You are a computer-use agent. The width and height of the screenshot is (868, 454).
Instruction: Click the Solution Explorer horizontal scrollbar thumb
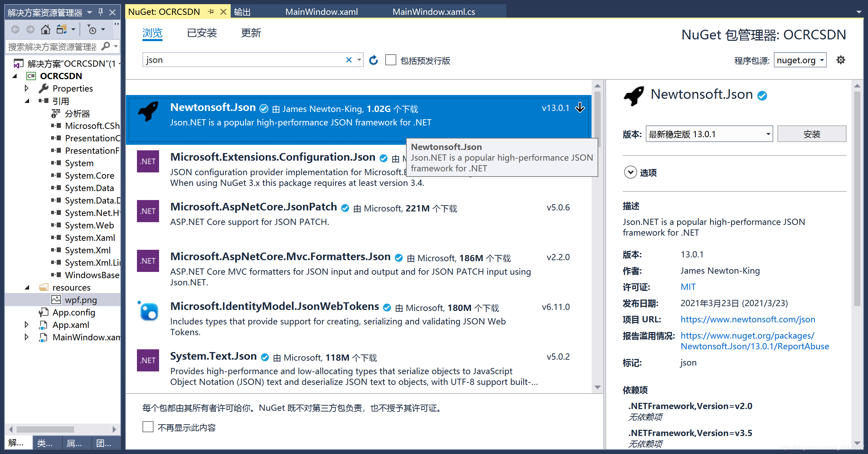pyautogui.click(x=45, y=429)
